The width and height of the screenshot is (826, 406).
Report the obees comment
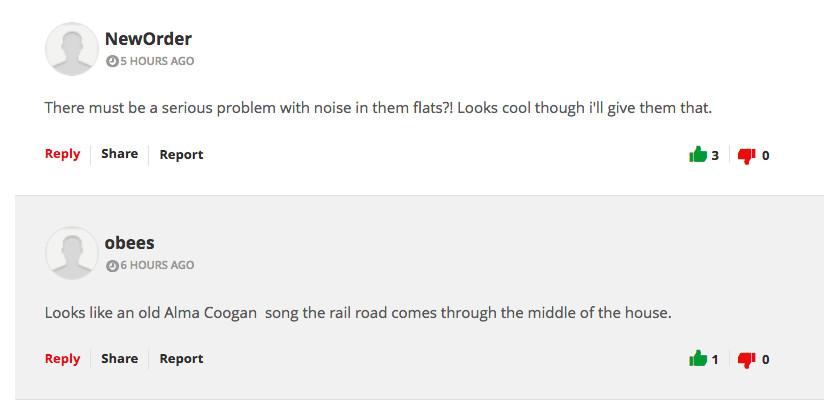[181, 359]
